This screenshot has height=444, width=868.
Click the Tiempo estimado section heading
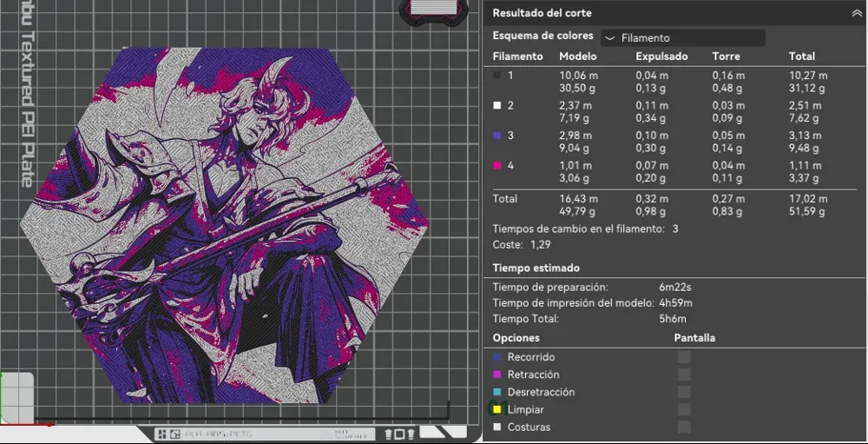tap(536, 268)
